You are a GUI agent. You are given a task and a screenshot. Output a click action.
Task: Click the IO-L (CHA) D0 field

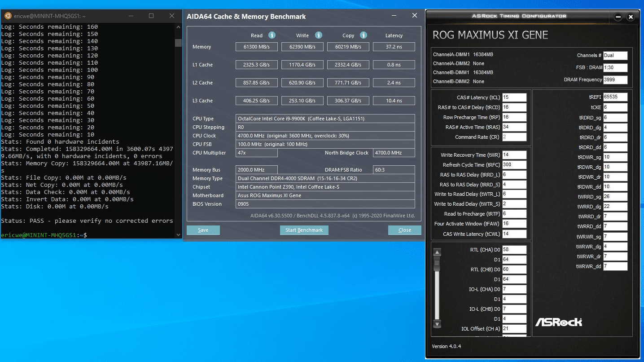(514, 289)
